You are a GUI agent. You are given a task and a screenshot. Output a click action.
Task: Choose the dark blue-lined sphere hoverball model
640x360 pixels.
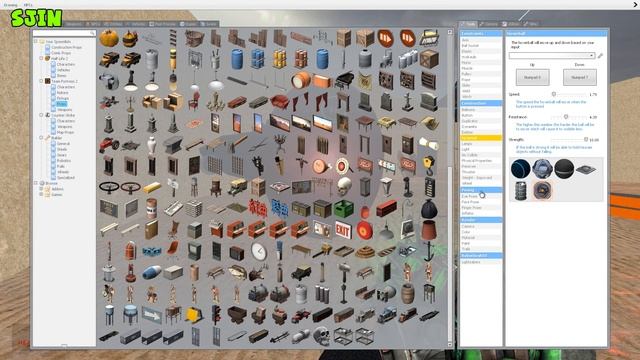(520, 169)
